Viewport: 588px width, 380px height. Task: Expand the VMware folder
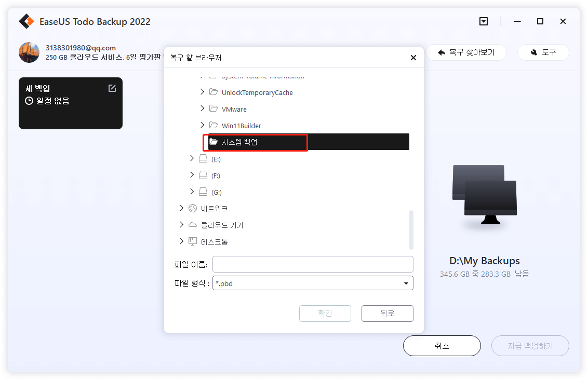tap(202, 108)
